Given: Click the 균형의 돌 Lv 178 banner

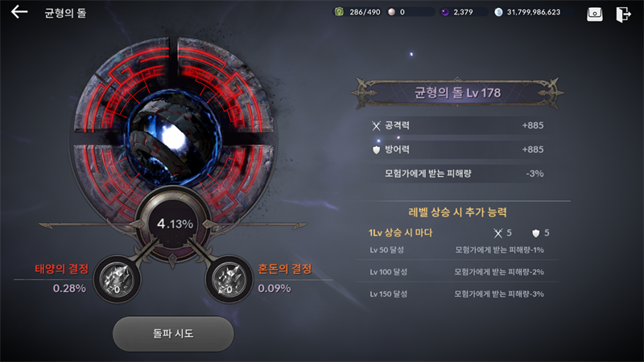Looking at the screenshot, I should [457, 93].
